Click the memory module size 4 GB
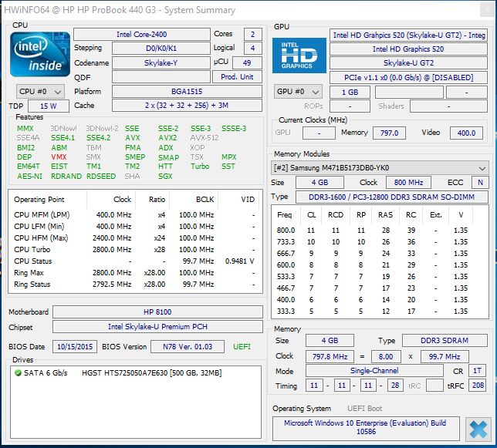The height and width of the screenshot is (448, 497). click(319, 183)
